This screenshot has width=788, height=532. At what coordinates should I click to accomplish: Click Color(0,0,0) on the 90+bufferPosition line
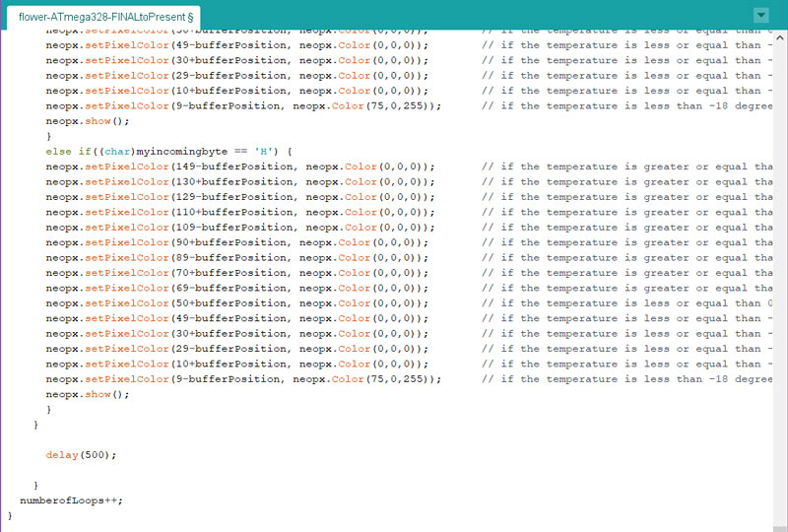point(380,242)
